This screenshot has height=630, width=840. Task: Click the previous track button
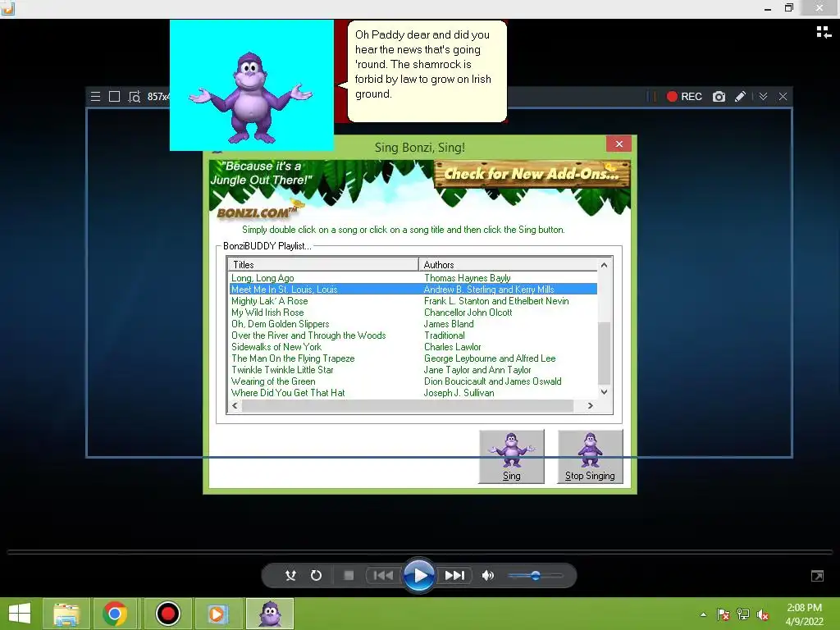pyautogui.click(x=383, y=575)
